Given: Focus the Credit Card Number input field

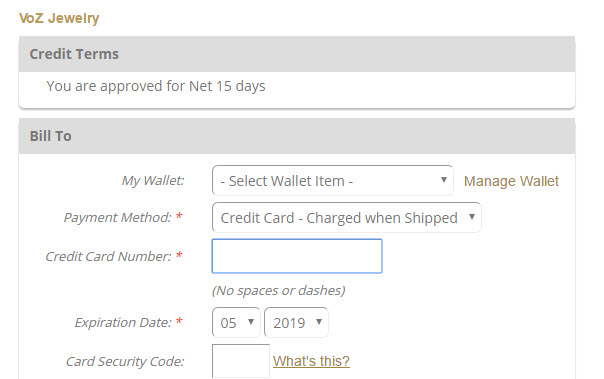Looking at the screenshot, I should (297, 256).
